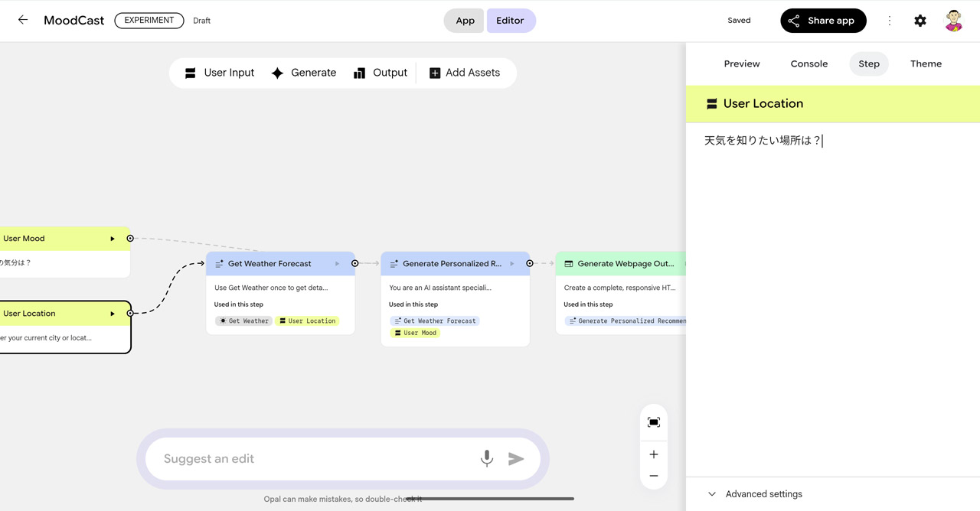Click the fit-to-screen zoom icon

654,422
